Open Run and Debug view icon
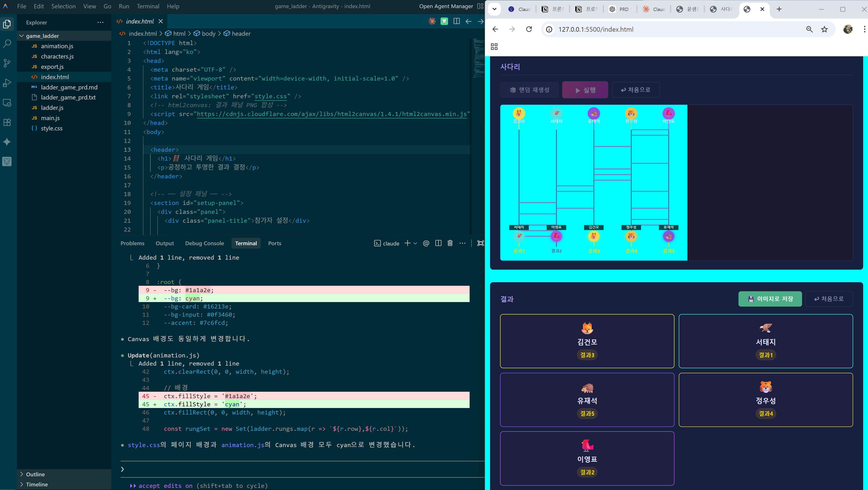 [x=7, y=83]
